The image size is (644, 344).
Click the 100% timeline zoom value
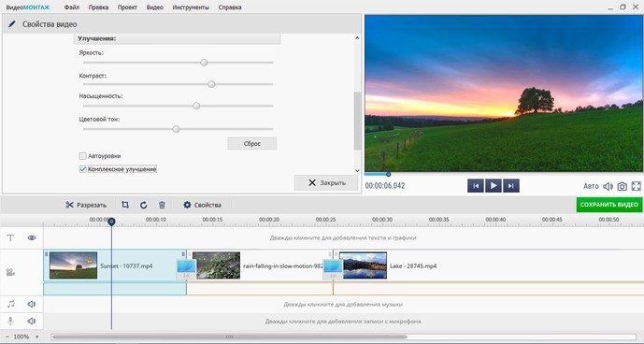(21, 337)
